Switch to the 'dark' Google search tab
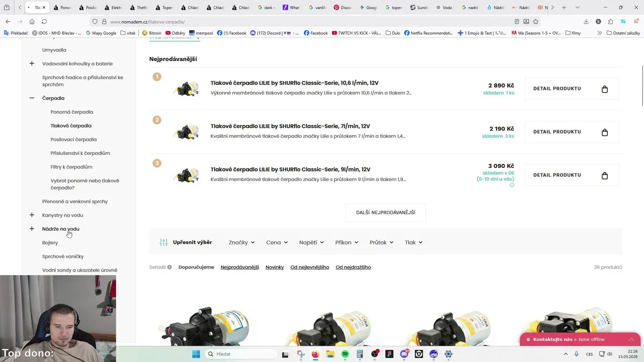Screen dimensions: 644x362 coord(267,8)
